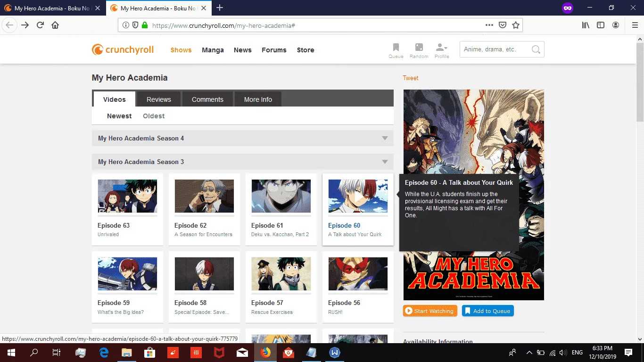This screenshot has height=362, width=644.
Task: Go to the browser home page
Action: [x=55, y=25]
